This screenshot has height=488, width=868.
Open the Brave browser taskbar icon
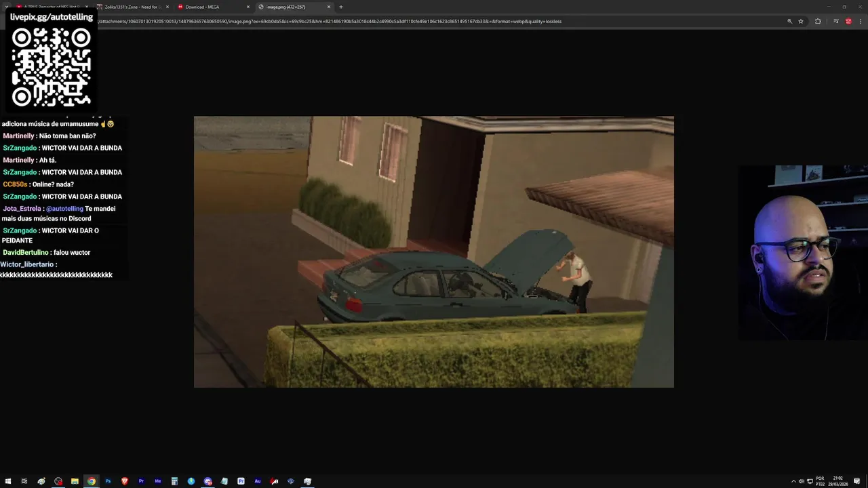point(125,481)
